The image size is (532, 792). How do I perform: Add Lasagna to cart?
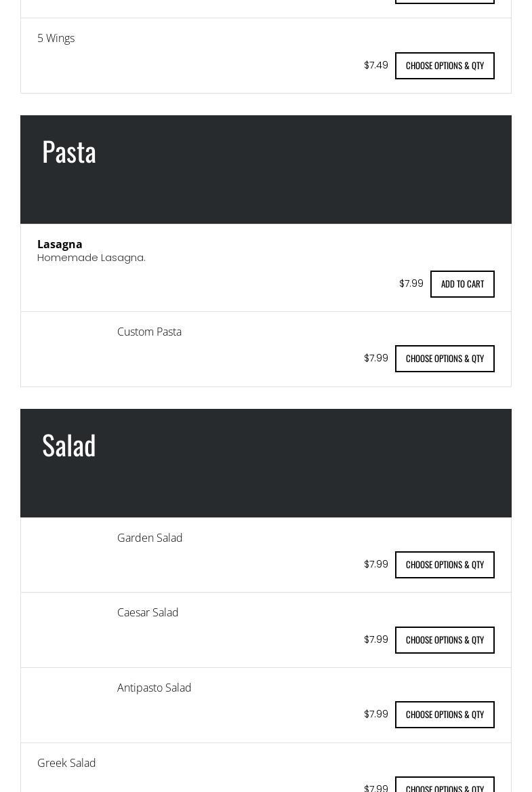tap(462, 284)
